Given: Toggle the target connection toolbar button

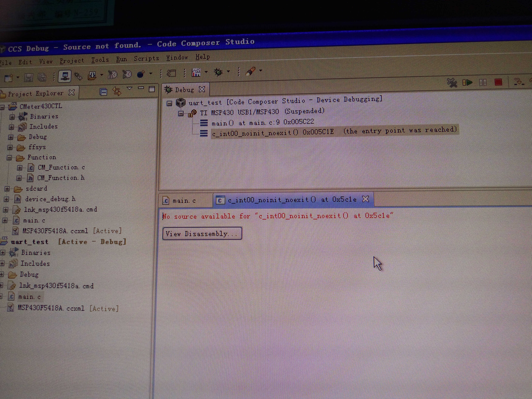Looking at the screenshot, I should pos(65,76).
